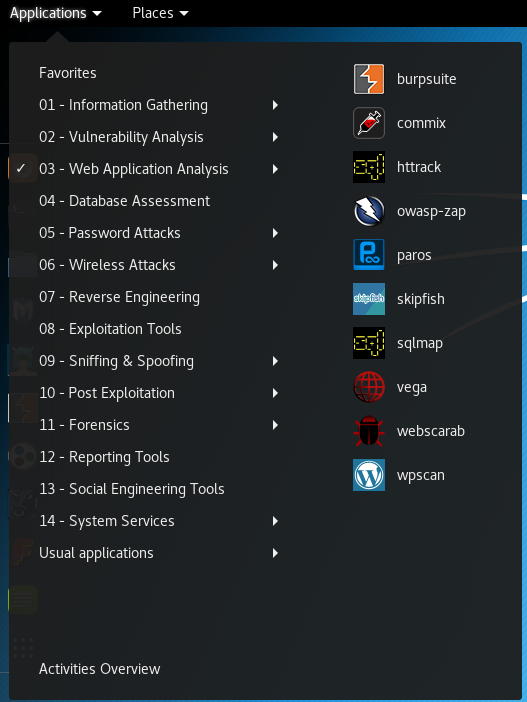Launch burpsuite from its orange icon
The height and width of the screenshot is (702, 527).
click(368, 79)
